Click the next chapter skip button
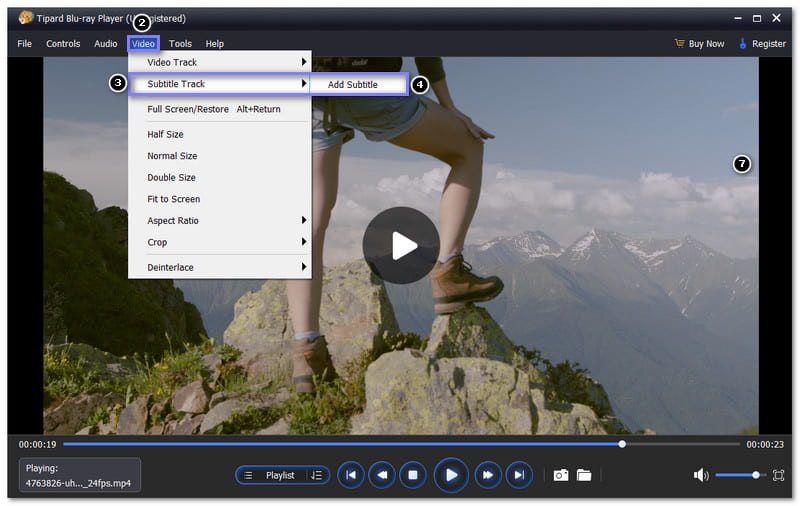 519,475
